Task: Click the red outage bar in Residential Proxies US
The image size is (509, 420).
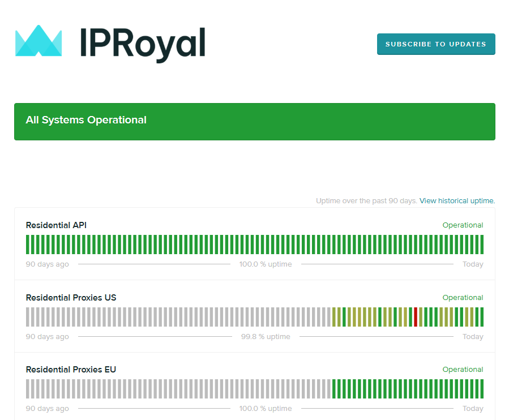Action: (416, 317)
